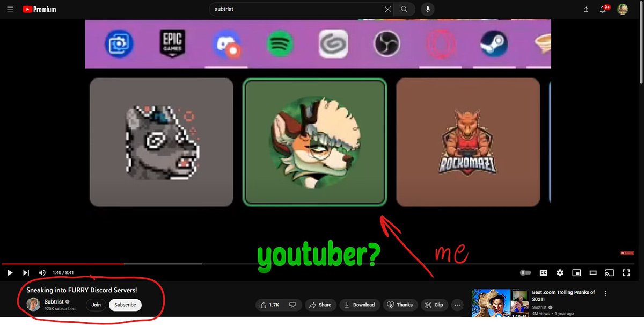Click the video title 'Sneaking into FURRY Discord Servers!'
644x325 pixels.
coord(82,290)
